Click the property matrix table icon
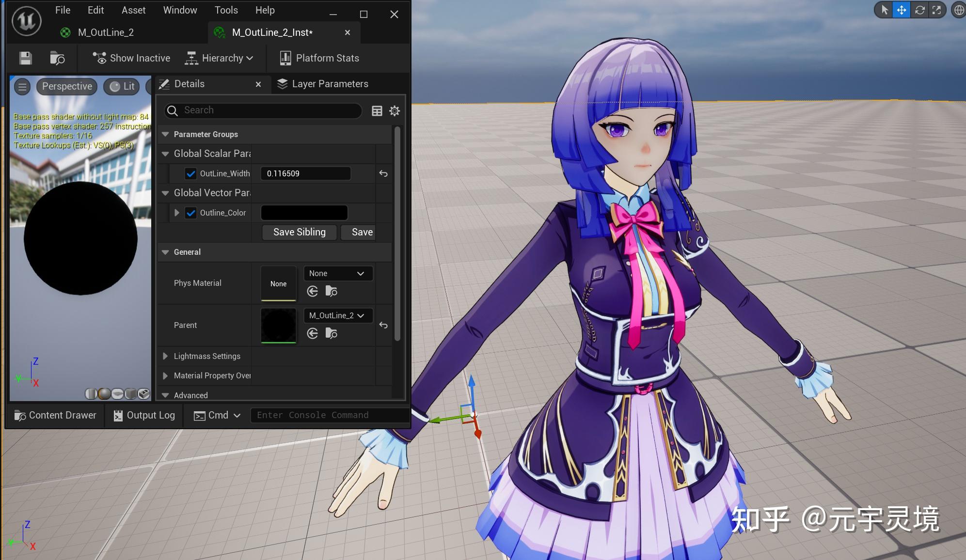Screen dimensions: 966x560 pyautogui.click(x=377, y=111)
